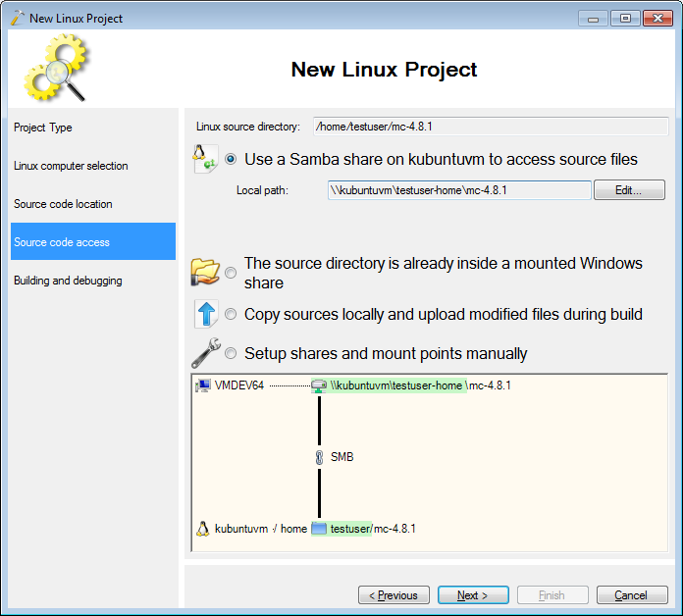
Task: Click the gears and magnifier wizard logo
Action: [x=56, y=68]
